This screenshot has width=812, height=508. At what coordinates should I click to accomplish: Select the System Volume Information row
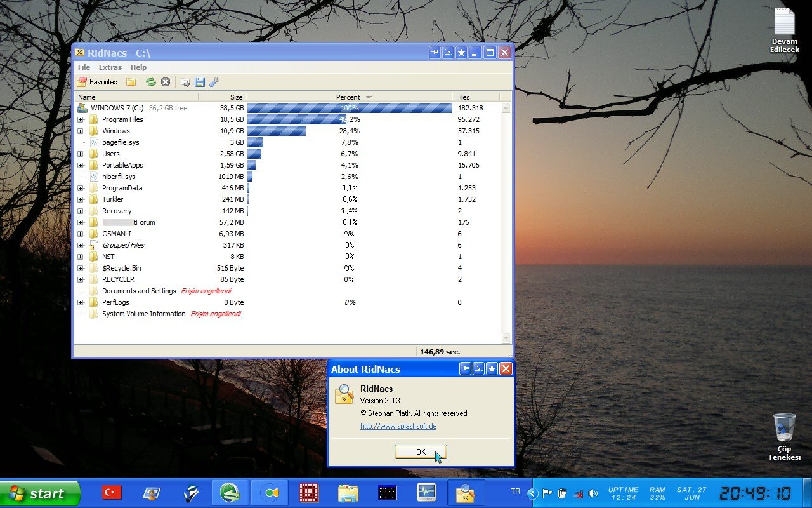(x=288, y=314)
